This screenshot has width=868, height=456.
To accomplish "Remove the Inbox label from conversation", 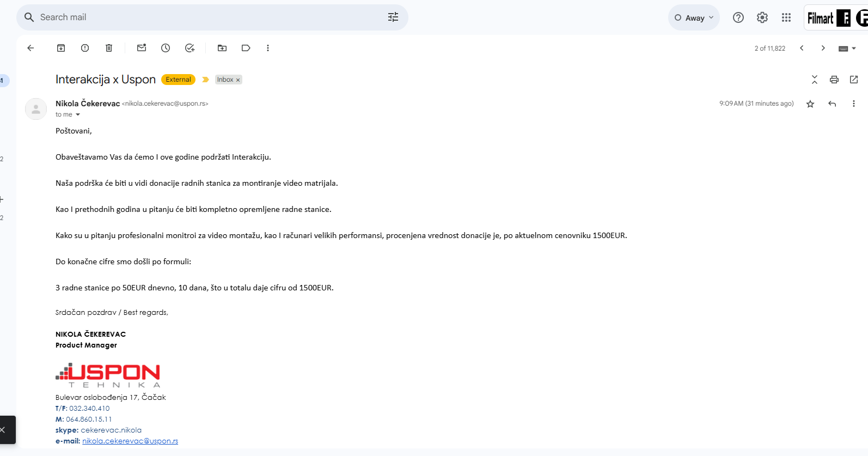I will coord(238,80).
